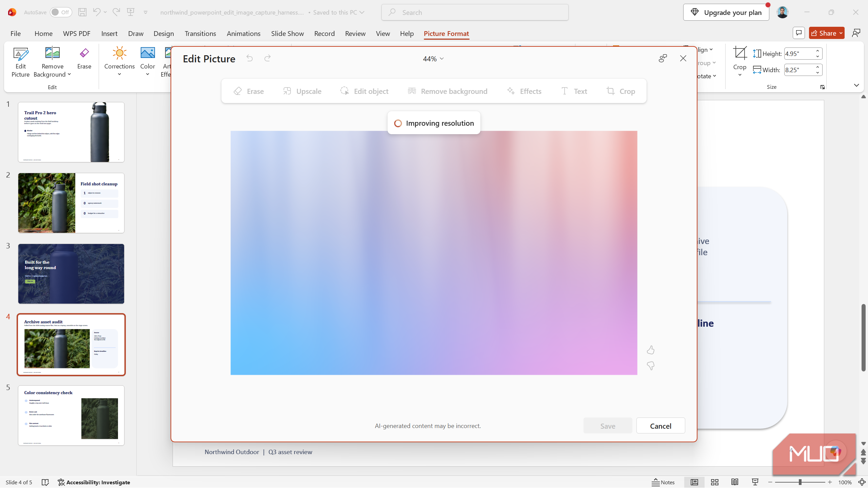Open the File menu
This screenshot has width=868, height=488.
[x=16, y=33]
